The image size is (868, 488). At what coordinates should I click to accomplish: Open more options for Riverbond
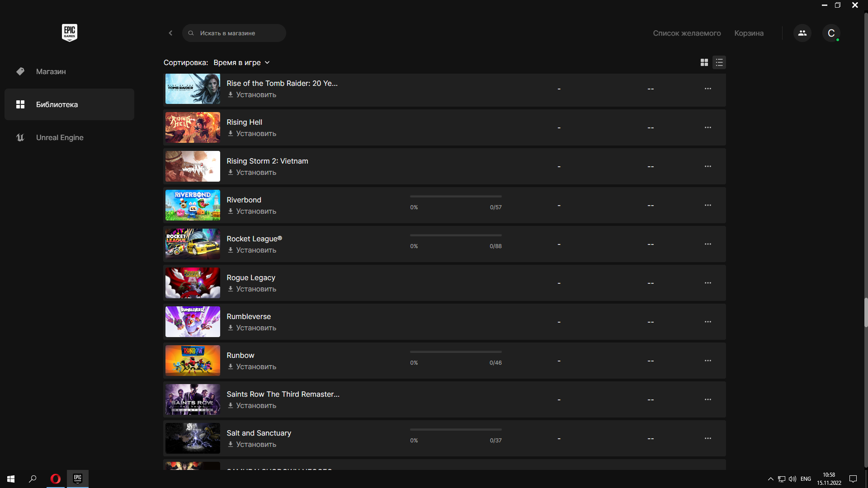(708, 205)
